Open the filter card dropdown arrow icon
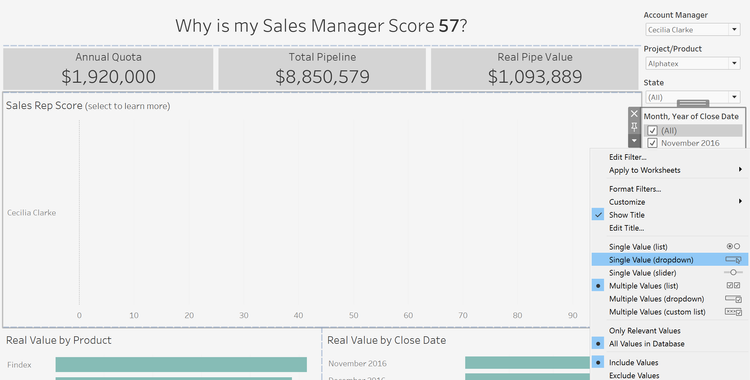The image size is (750, 380). tap(634, 141)
